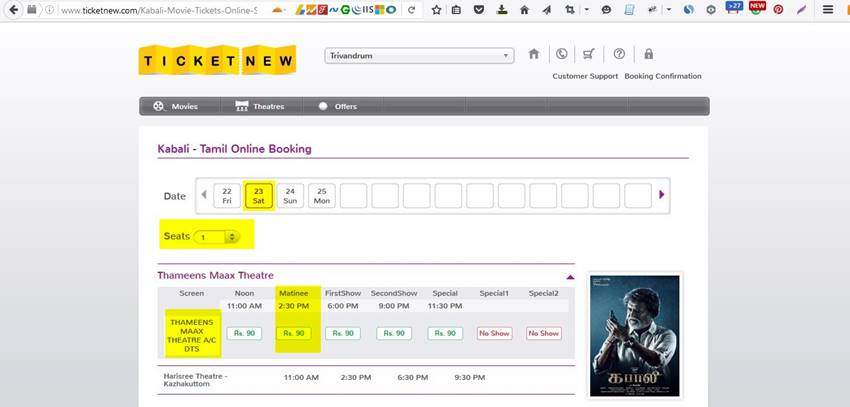Go back with the browser back arrow

13,10
